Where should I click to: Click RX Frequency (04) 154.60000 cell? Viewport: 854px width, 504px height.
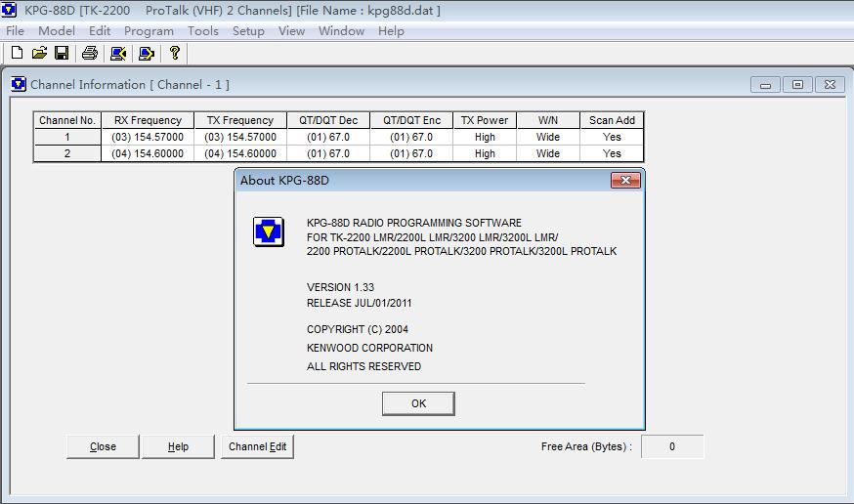[148, 153]
